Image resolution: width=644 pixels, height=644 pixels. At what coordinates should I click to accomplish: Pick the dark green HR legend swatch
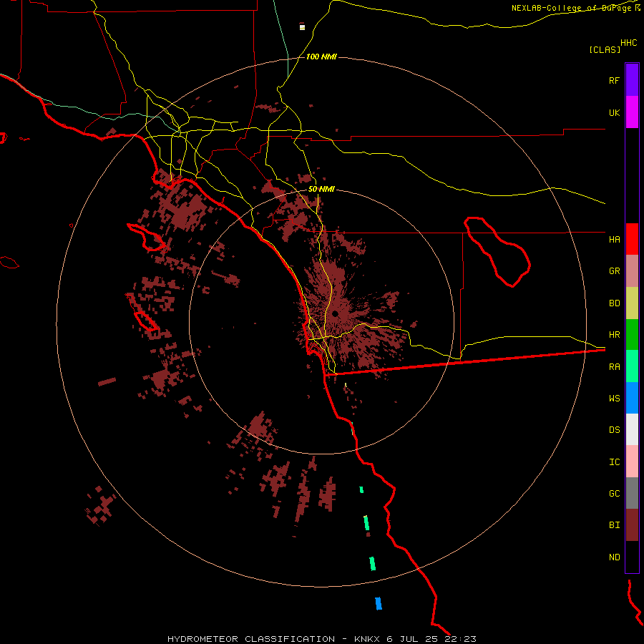632,335
